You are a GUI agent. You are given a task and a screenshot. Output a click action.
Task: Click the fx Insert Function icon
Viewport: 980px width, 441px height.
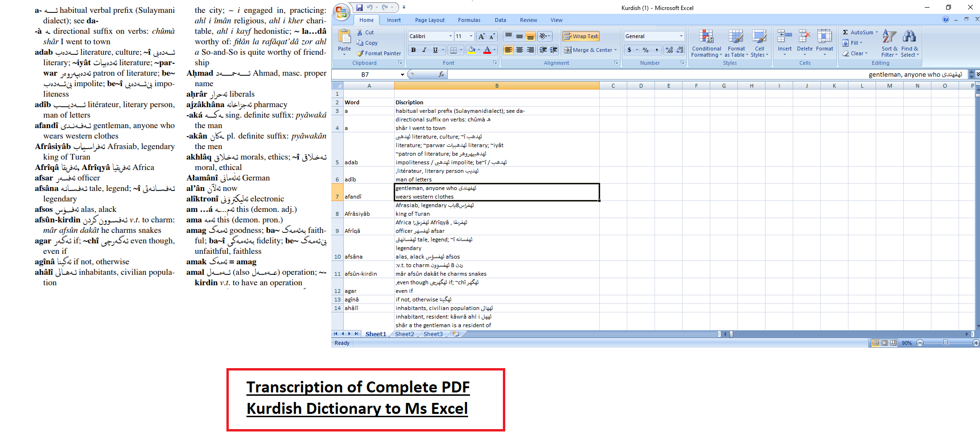(441, 74)
